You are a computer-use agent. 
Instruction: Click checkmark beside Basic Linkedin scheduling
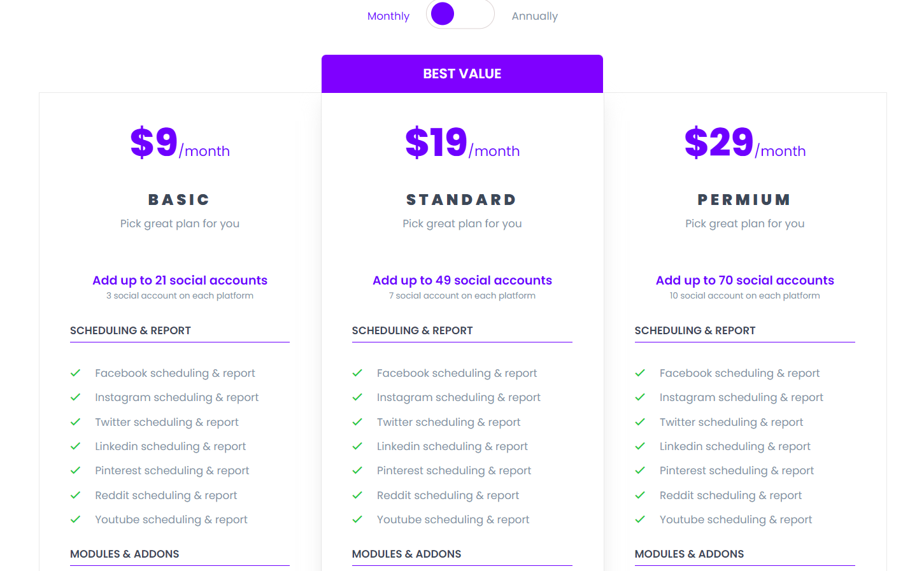pyautogui.click(x=75, y=446)
